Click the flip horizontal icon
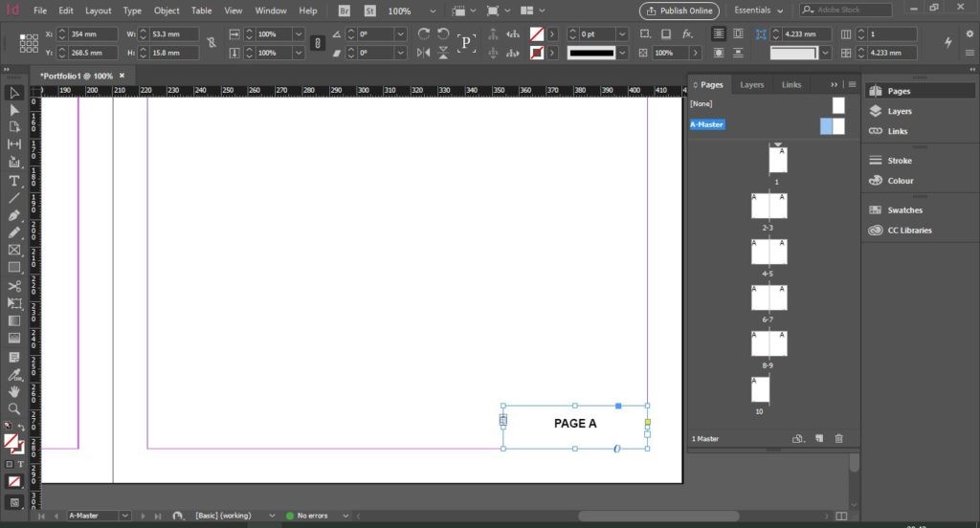Image resolution: width=980 pixels, height=528 pixels. (x=424, y=54)
